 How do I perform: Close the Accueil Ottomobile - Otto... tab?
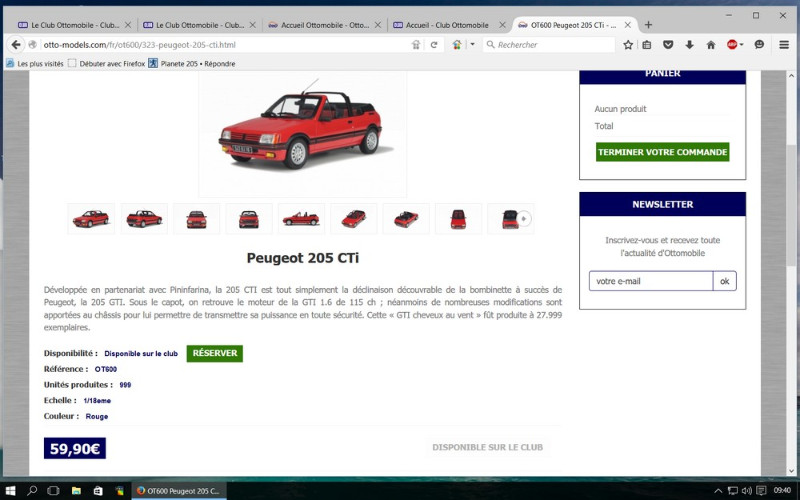[378, 24]
